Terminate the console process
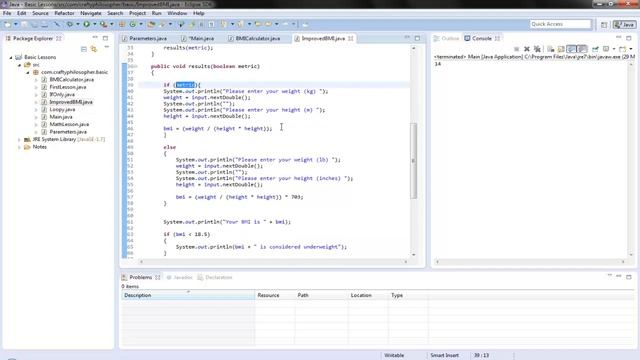Screen dimensions: 640x360 [516, 49]
